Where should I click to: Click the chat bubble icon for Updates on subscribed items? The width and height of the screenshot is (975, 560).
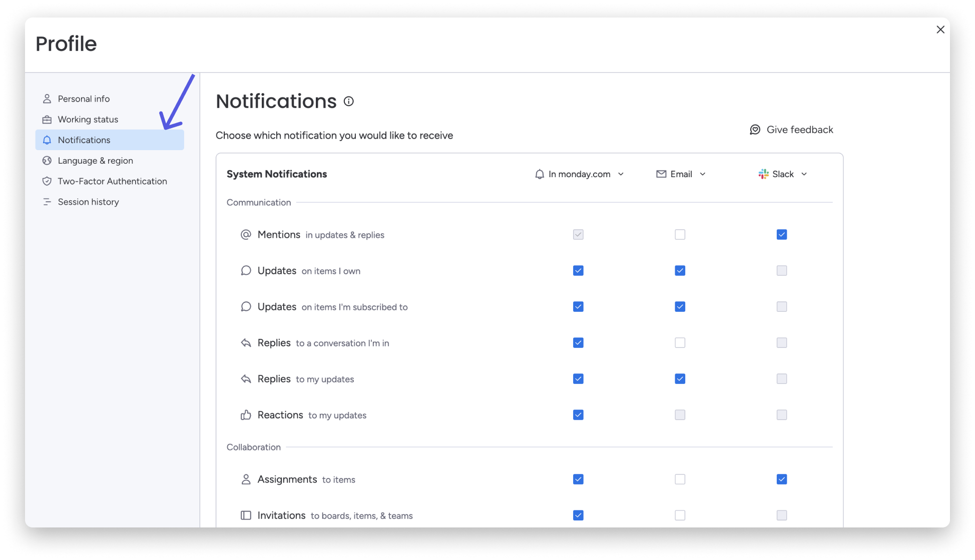246,307
